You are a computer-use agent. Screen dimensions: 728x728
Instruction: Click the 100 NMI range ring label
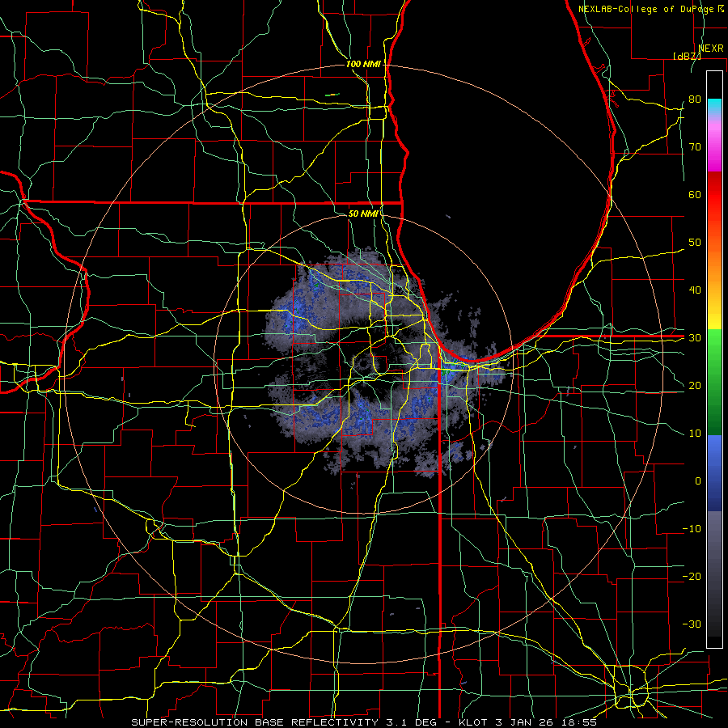(363, 64)
